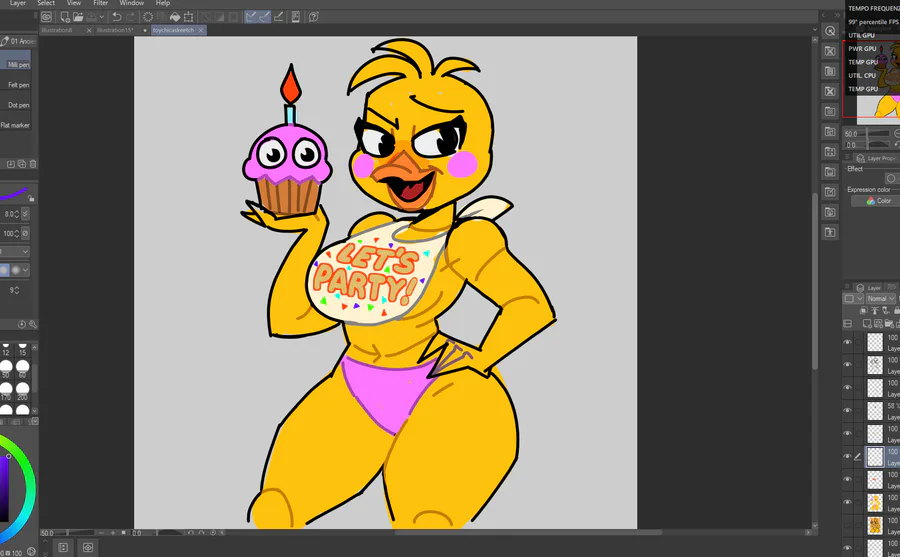The image size is (900, 557).
Task: Undo the last action
Action: (117, 17)
